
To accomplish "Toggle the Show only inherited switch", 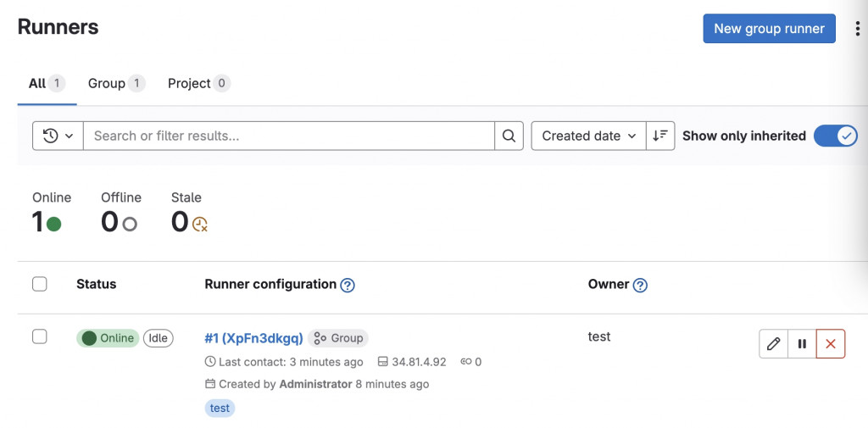I will click(835, 136).
